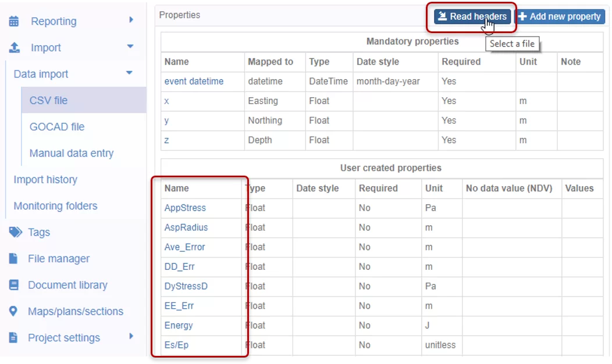Open the GOCAD file import option
Screen dimensions: 612x364
(x=56, y=127)
